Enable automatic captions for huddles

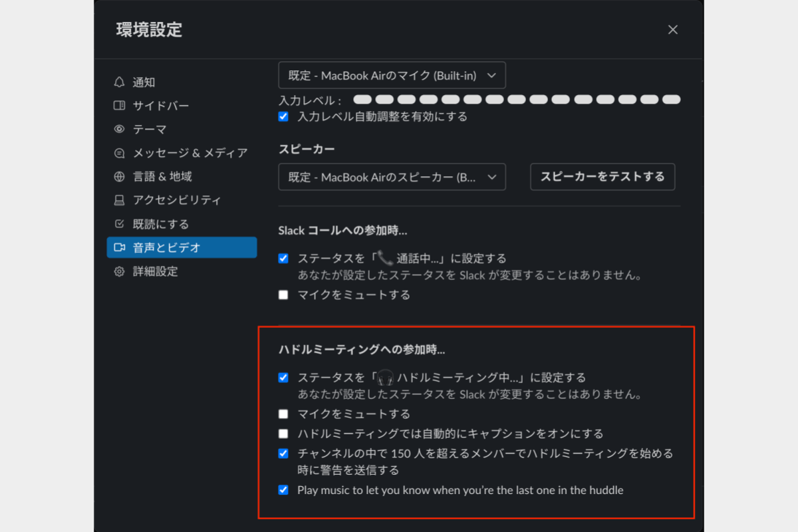click(x=283, y=433)
